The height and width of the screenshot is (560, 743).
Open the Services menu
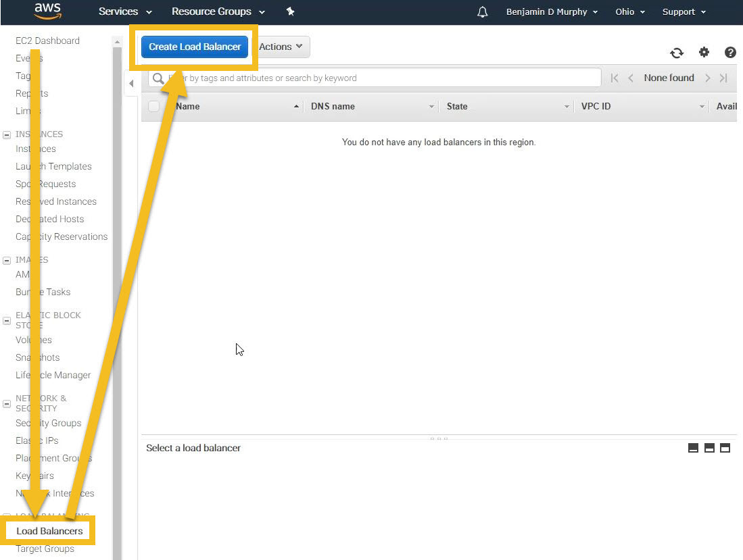pyautogui.click(x=125, y=11)
